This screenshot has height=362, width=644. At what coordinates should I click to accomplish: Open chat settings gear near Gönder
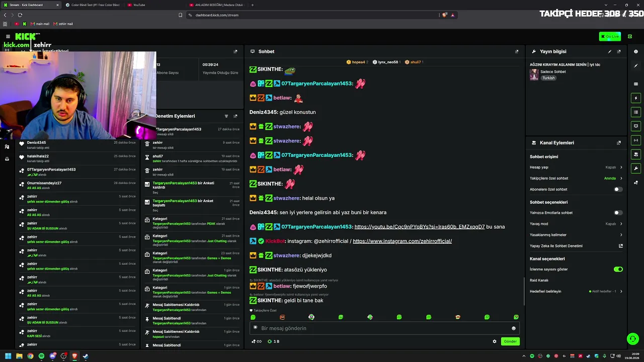[x=495, y=341]
